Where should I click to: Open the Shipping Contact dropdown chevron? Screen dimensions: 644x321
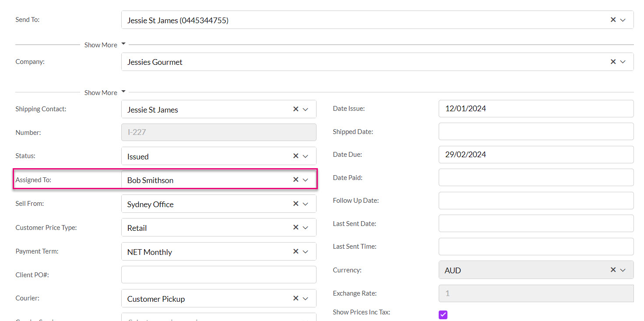coord(306,109)
